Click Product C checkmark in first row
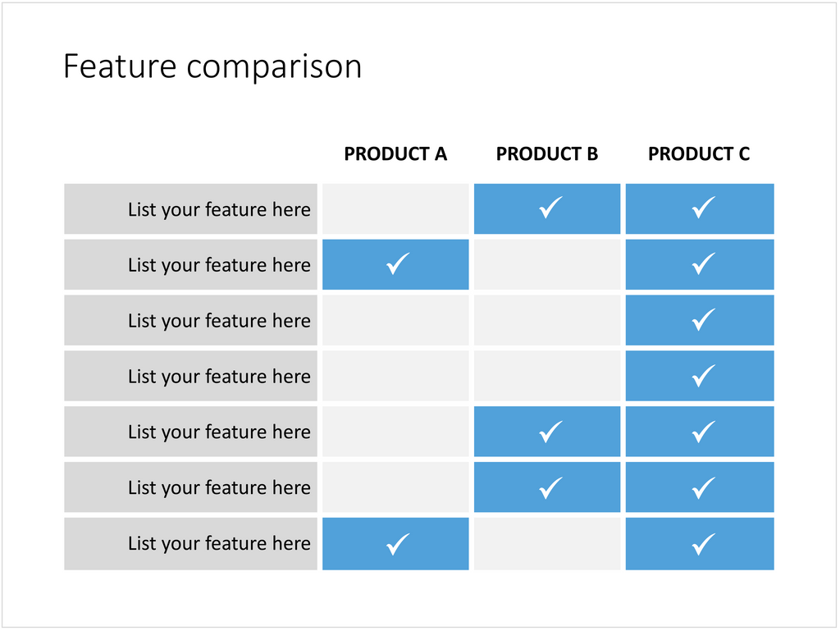Viewport: 840px width, 631px height. coord(703,208)
